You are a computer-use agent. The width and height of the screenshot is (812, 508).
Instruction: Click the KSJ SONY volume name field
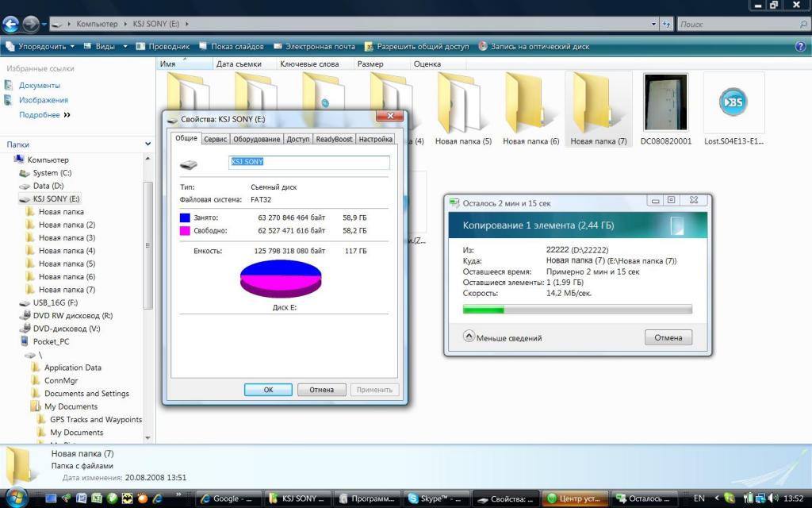click(x=309, y=162)
